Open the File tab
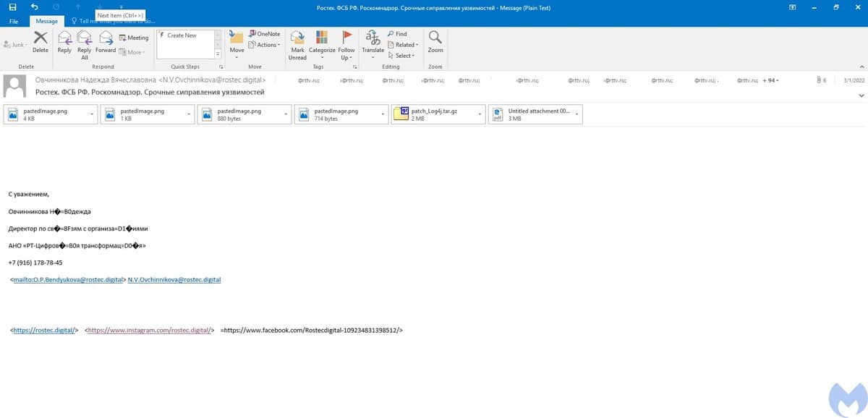This screenshot has width=868, height=418. pos(14,22)
